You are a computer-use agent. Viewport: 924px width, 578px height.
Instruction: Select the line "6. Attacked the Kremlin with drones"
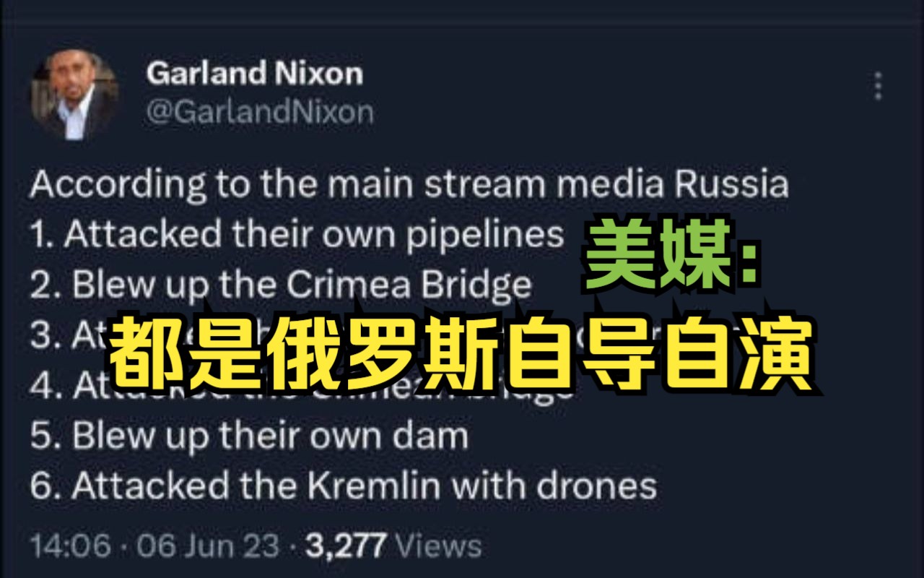[344, 487]
